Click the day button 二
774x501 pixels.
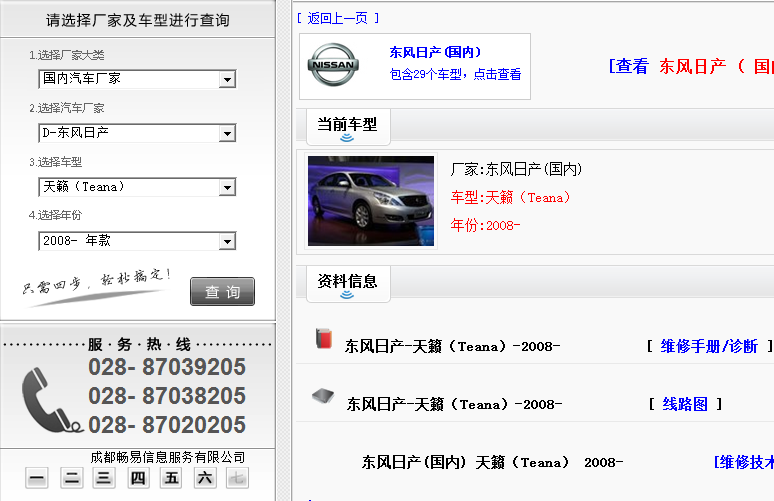click(x=72, y=478)
